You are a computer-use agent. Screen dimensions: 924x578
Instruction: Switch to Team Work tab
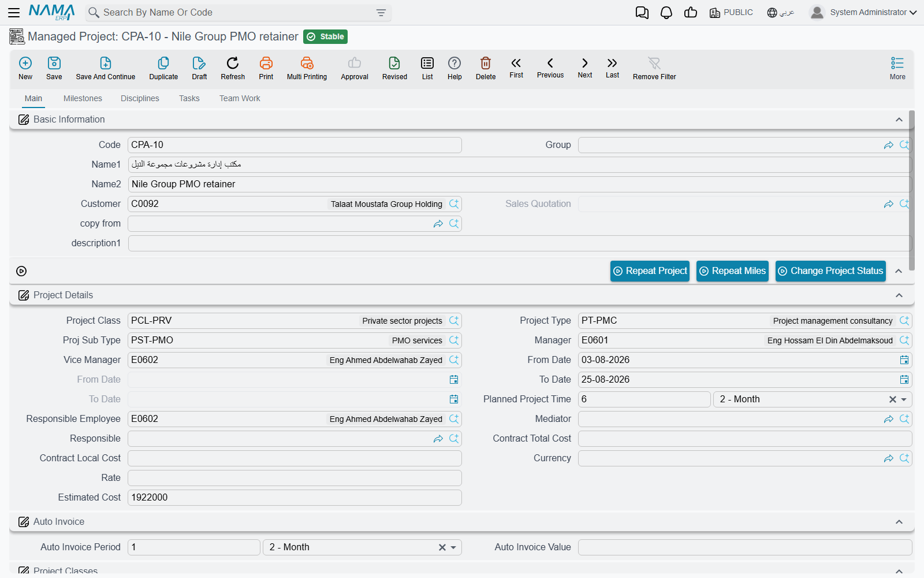coord(240,98)
